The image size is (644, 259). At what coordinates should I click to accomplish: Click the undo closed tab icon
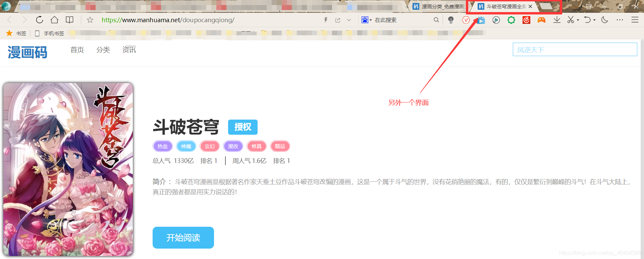(587, 20)
